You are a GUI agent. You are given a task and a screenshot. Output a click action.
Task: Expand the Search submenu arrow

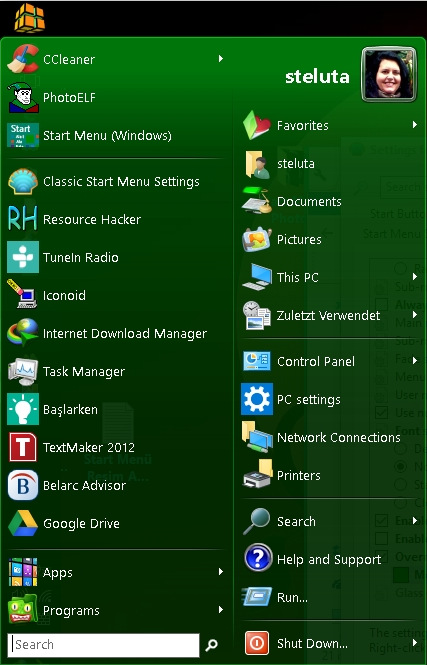coord(415,520)
